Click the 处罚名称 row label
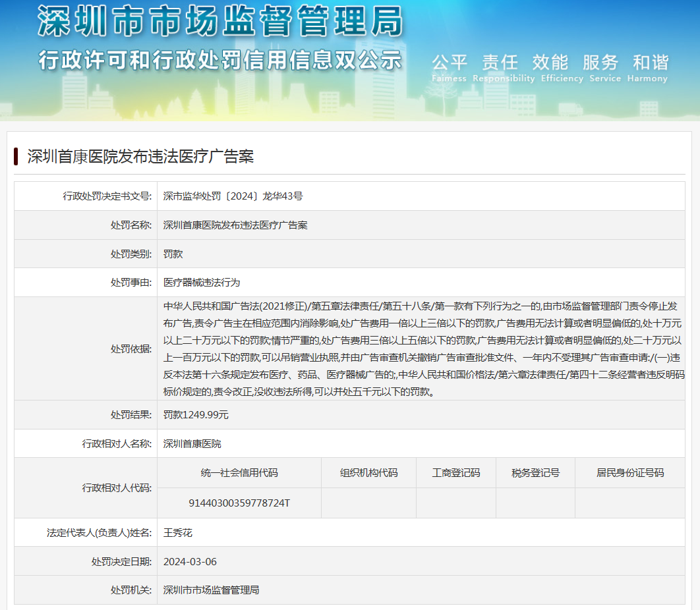This screenshot has width=700, height=610. pyautogui.click(x=131, y=225)
